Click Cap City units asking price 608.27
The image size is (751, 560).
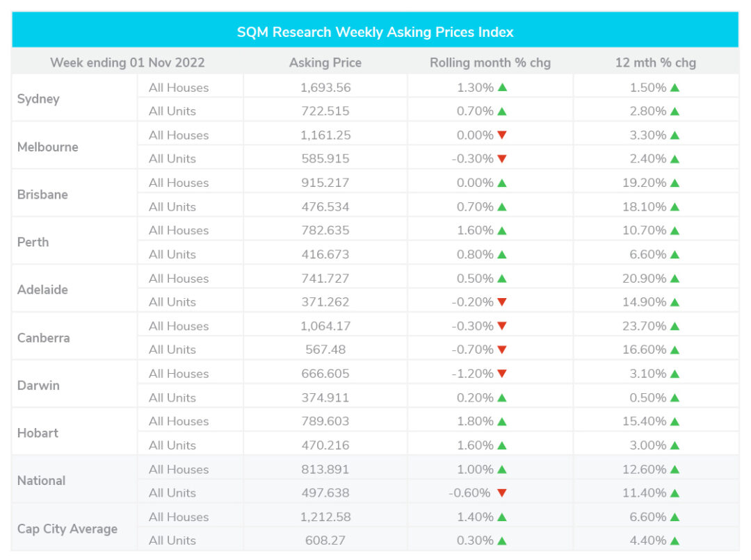(325, 541)
